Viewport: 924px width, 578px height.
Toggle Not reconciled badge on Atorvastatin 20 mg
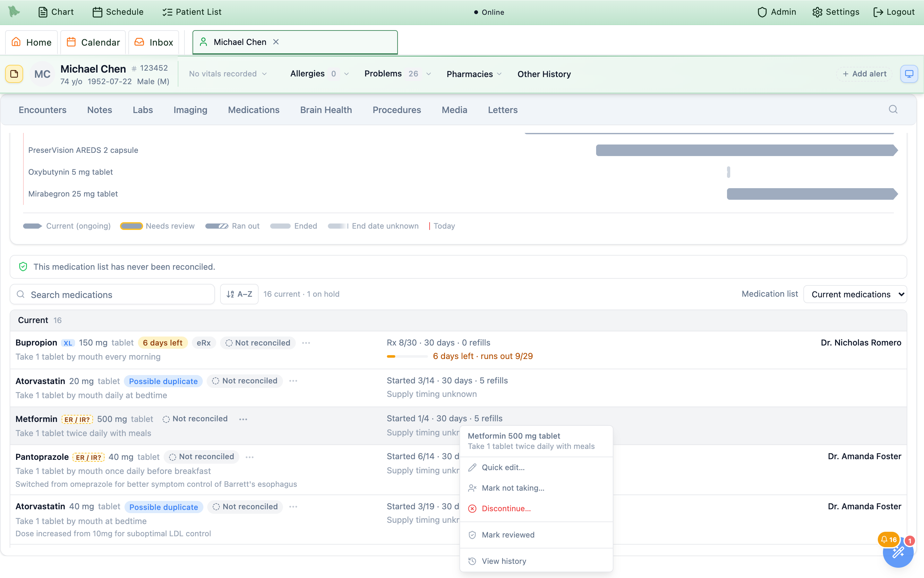[245, 381]
